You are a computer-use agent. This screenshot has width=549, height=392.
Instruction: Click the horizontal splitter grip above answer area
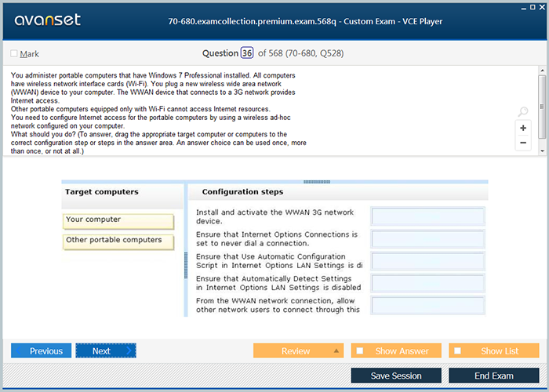pos(317,182)
